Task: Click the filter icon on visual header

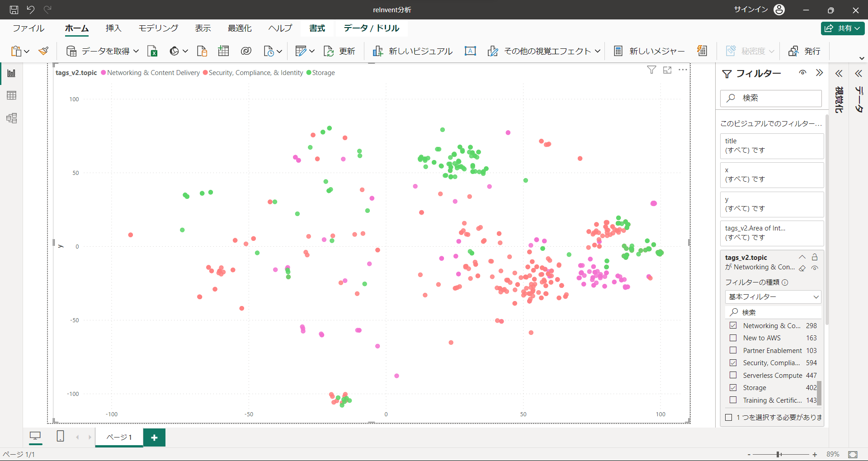Action: pos(651,70)
